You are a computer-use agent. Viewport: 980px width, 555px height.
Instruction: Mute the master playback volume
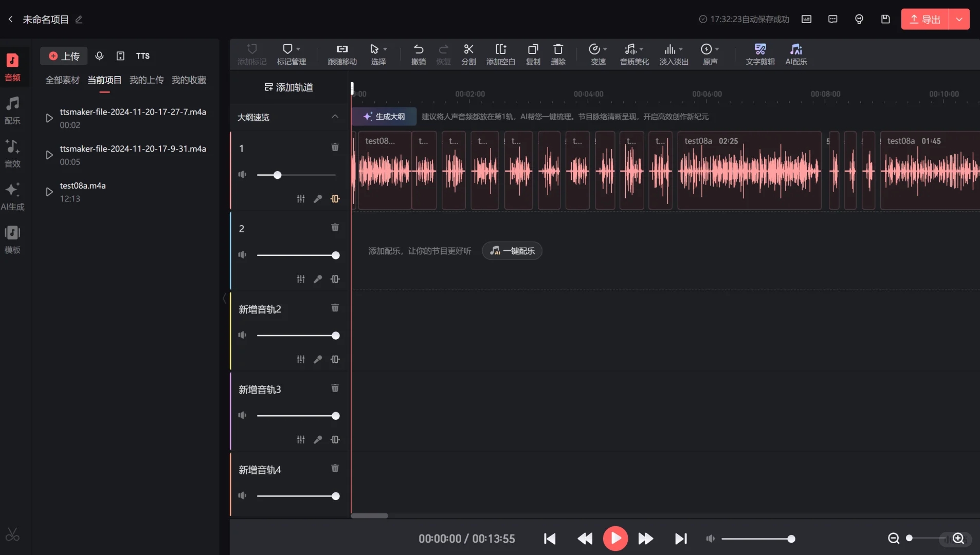(x=710, y=539)
